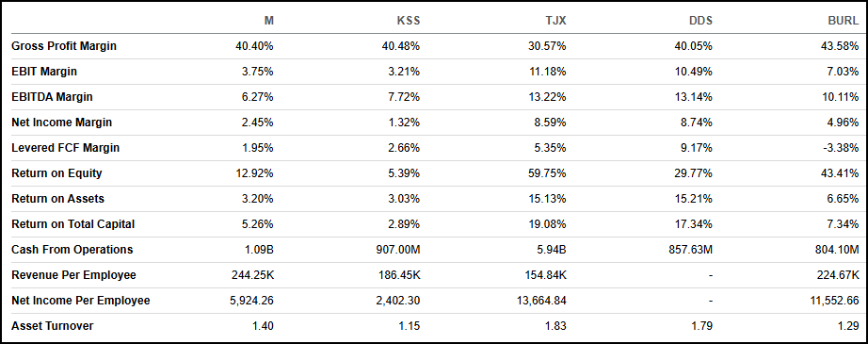Click the Gross Profit Margin row label
The width and height of the screenshot is (868, 344).
click(x=64, y=46)
